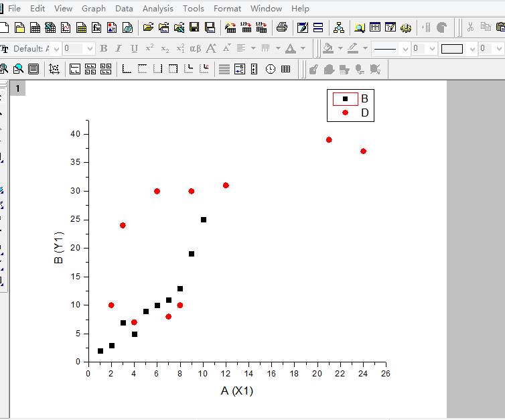Click the A (X1) axis title
This screenshot has height=420, width=505.
point(237,391)
